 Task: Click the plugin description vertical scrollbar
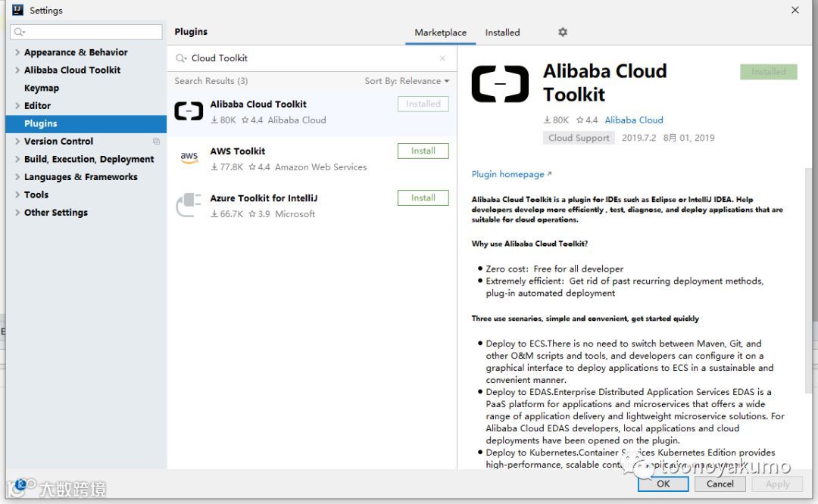[x=807, y=281]
